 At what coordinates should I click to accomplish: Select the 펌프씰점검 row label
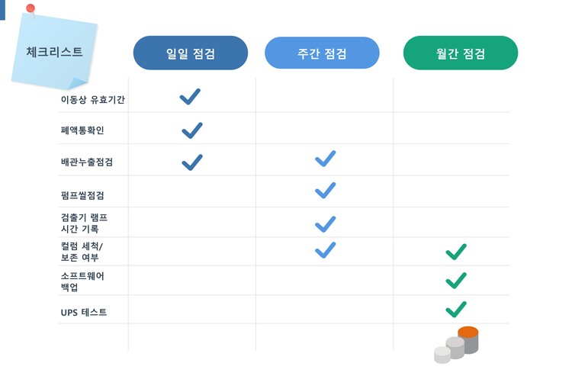(82, 195)
